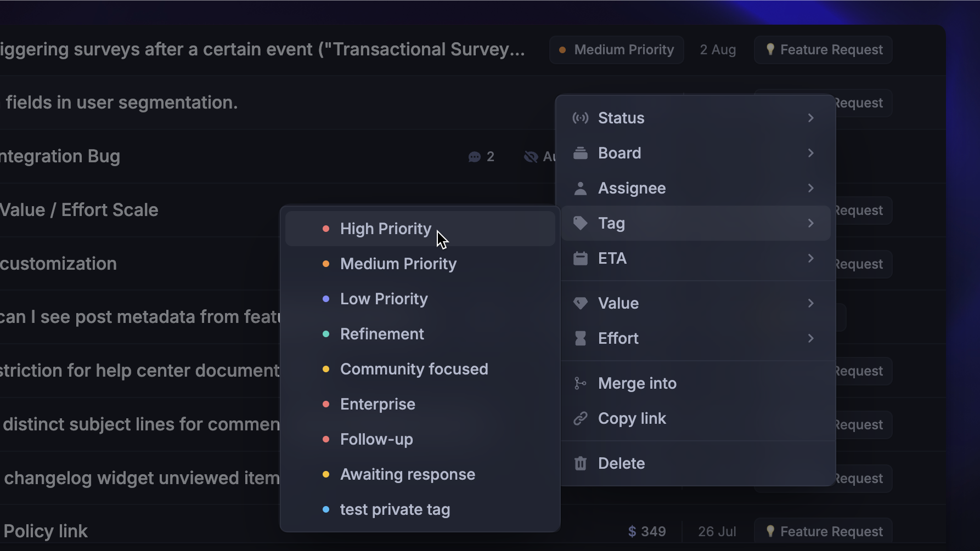
Task: Click the Board stack icon
Action: [x=580, y=153]
